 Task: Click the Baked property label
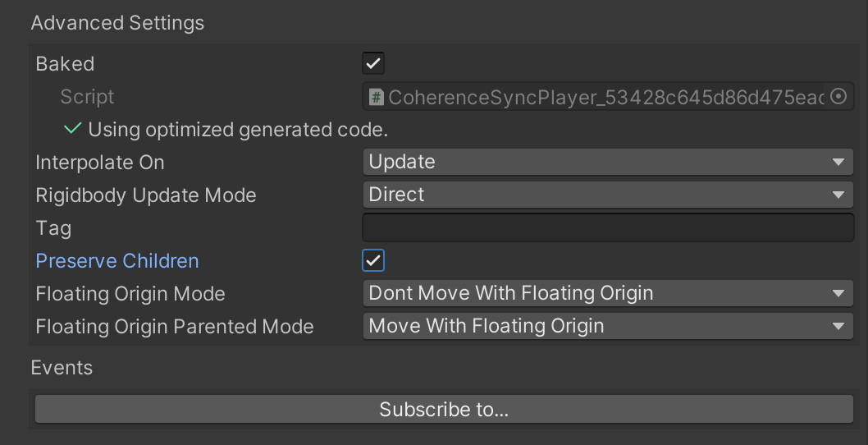pos(65,64)
